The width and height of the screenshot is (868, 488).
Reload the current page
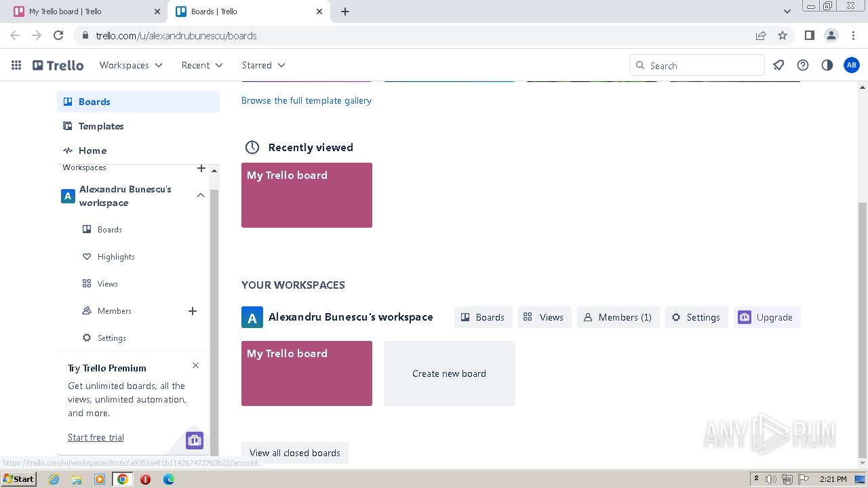58,35
